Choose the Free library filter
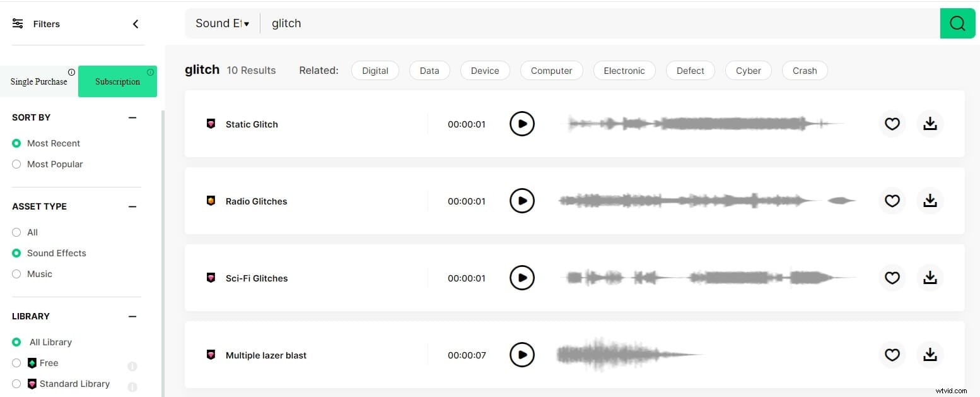The image size is (980, 397). tap(16, 363)
